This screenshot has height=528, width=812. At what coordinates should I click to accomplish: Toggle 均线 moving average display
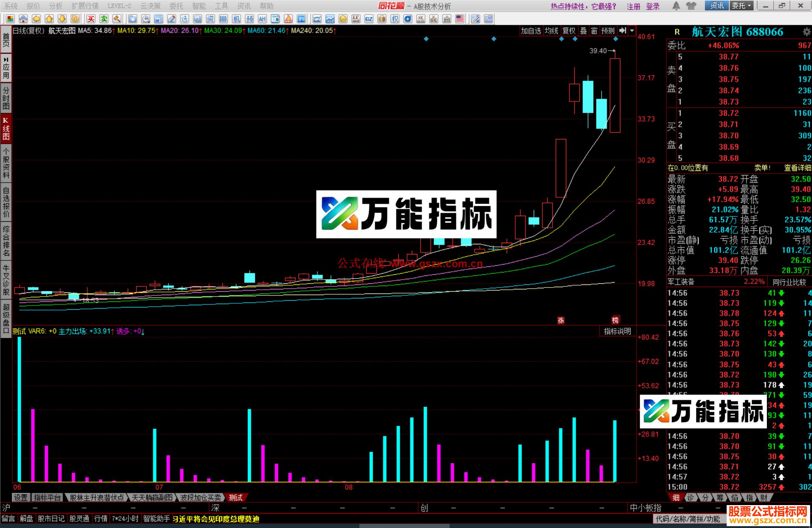click(551, 31)
